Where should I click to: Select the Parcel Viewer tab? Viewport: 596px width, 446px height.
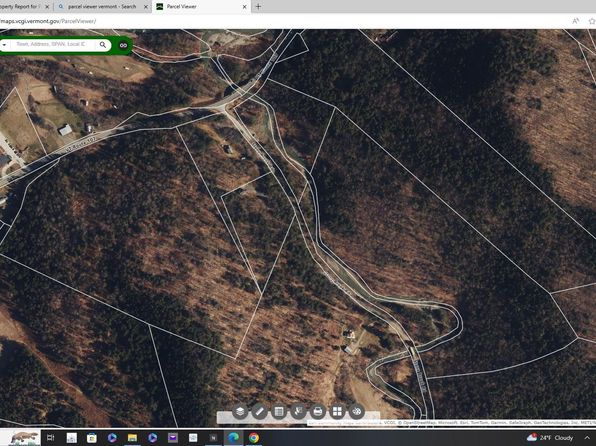200,6
